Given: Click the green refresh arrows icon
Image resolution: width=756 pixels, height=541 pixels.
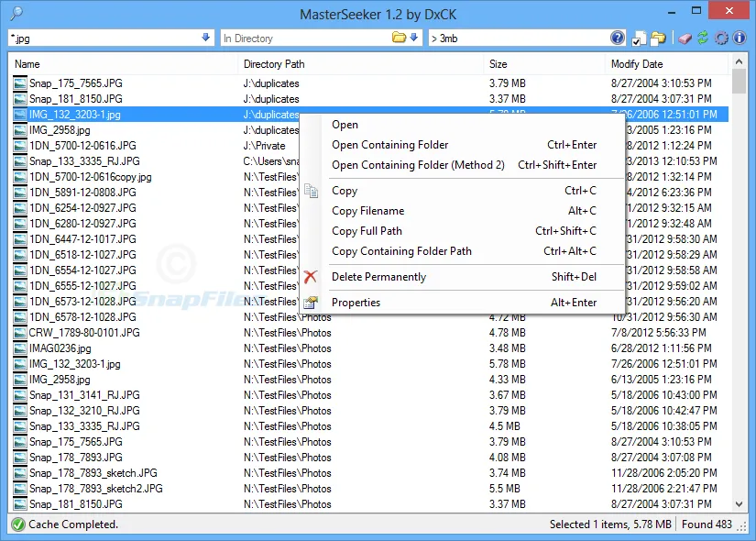Looking at the screenshot, I should click(703, 38).
